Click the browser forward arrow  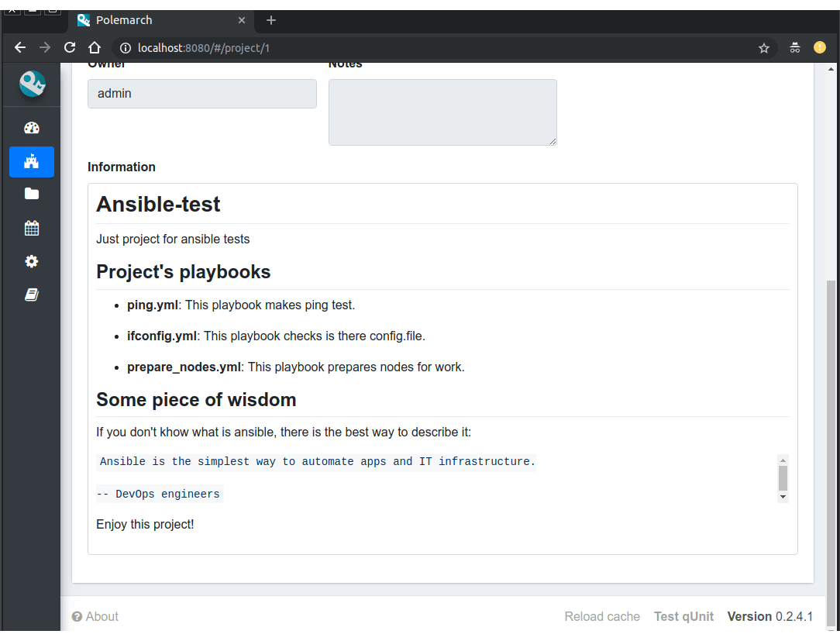45,48
